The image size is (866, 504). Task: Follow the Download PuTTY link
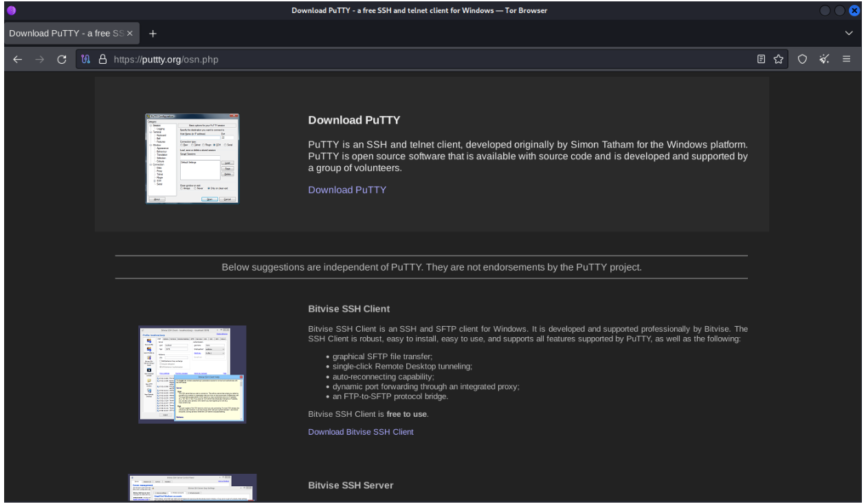click(x=347, y=190)
